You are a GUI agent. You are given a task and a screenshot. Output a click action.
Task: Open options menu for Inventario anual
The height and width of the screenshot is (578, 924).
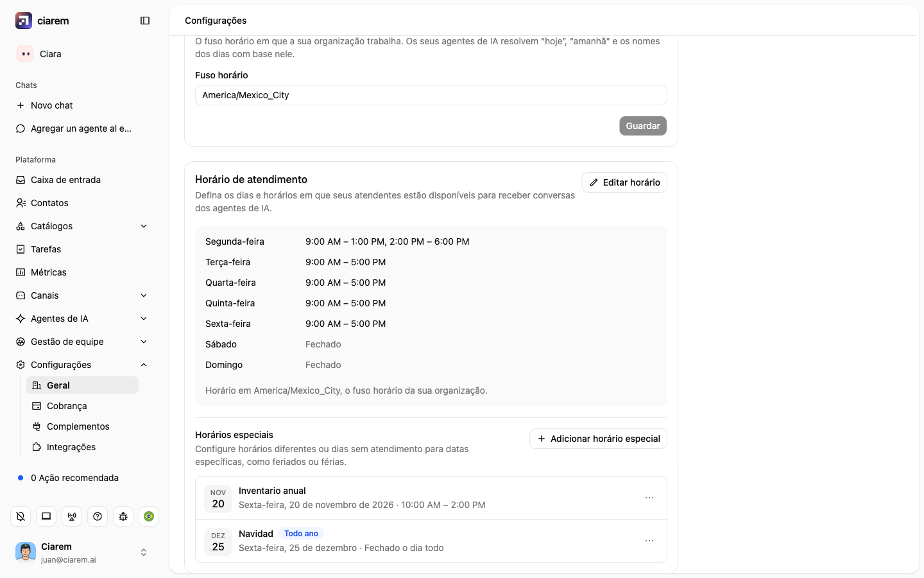649,498
